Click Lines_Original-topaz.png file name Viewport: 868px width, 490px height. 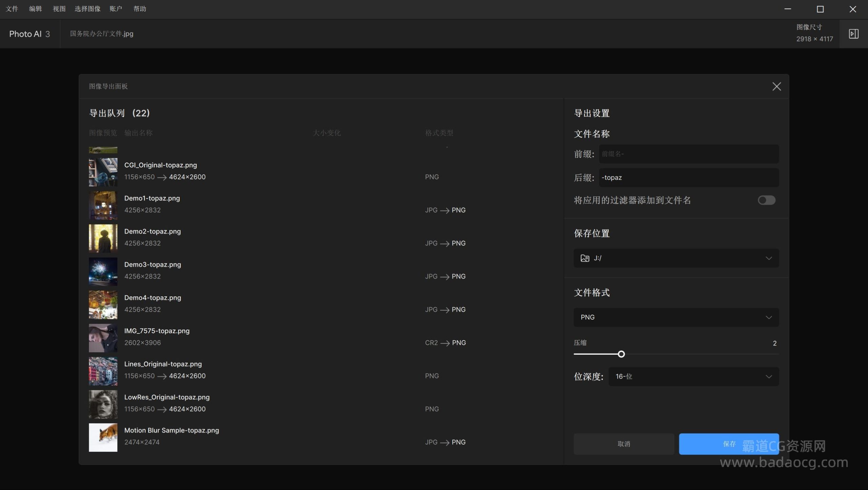point(163,364)
